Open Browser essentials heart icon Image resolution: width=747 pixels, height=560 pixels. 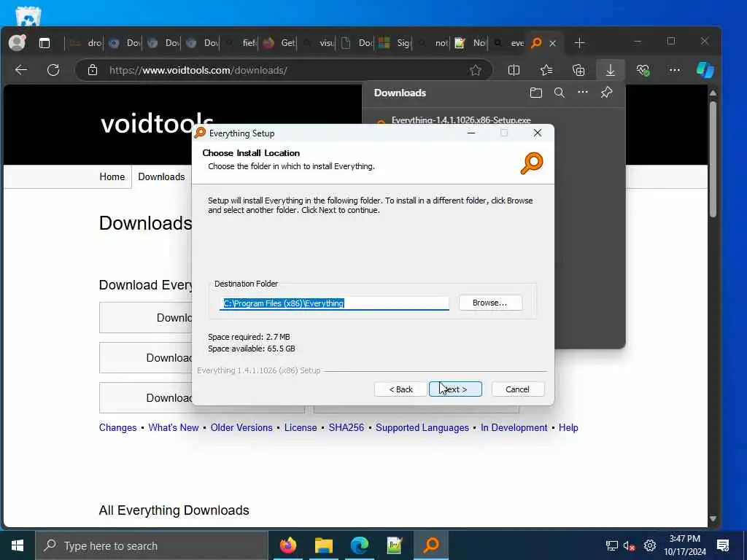[643, 70]
